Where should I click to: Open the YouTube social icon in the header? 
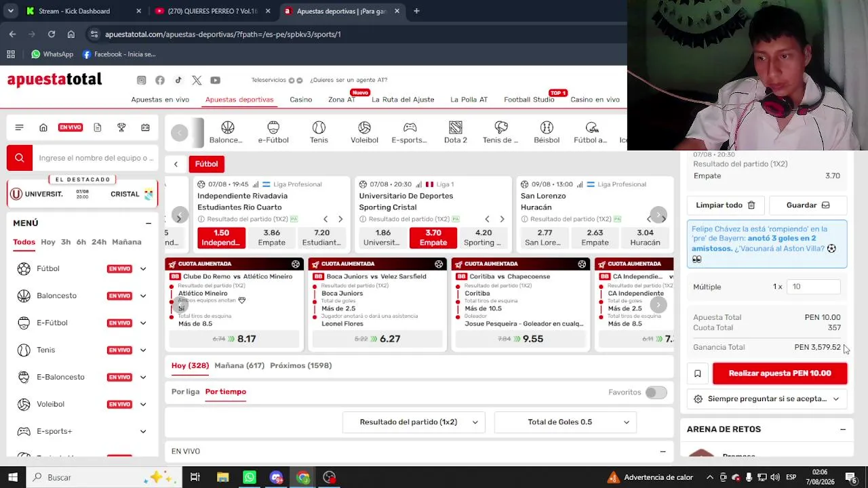tap(215, 80)
